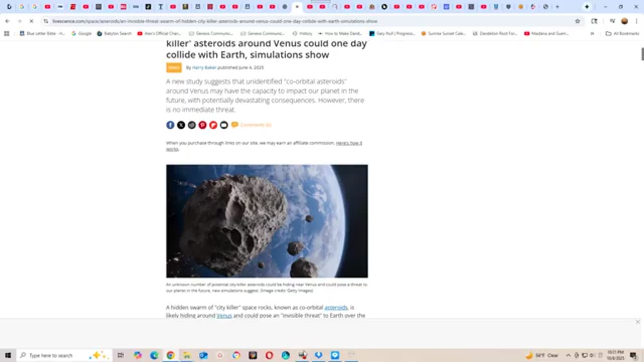Open History bookmark
The width and height of the screenshot is (644, 362).
point(302,34)
